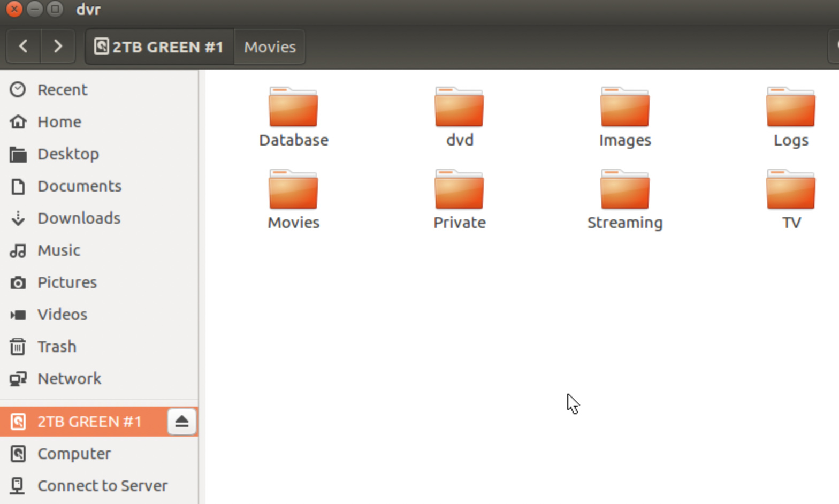Open Downloads from the sidebar

[79, 218]
